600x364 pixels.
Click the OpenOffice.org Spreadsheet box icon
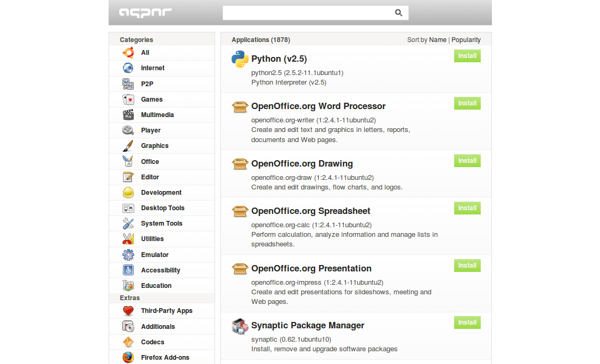coord(240,211)
